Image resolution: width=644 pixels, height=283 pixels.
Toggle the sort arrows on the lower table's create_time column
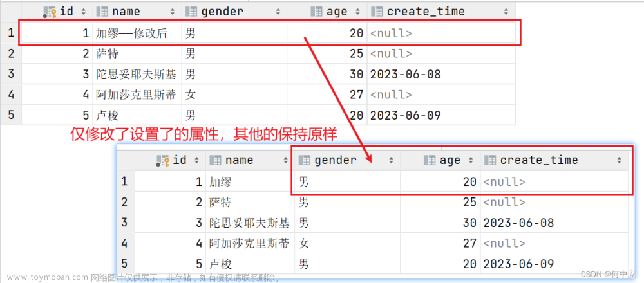(619, 160)
